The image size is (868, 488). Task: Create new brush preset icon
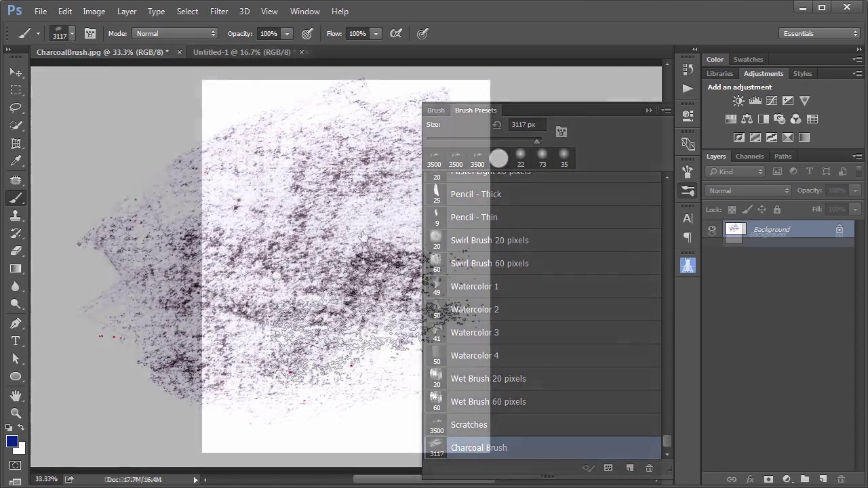coord(629,468)
